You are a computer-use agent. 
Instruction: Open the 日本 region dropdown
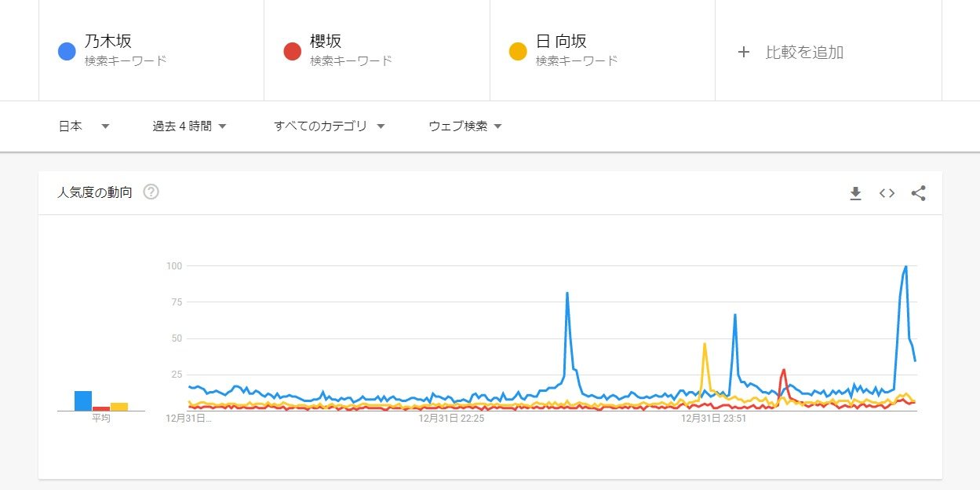point(84,126)
